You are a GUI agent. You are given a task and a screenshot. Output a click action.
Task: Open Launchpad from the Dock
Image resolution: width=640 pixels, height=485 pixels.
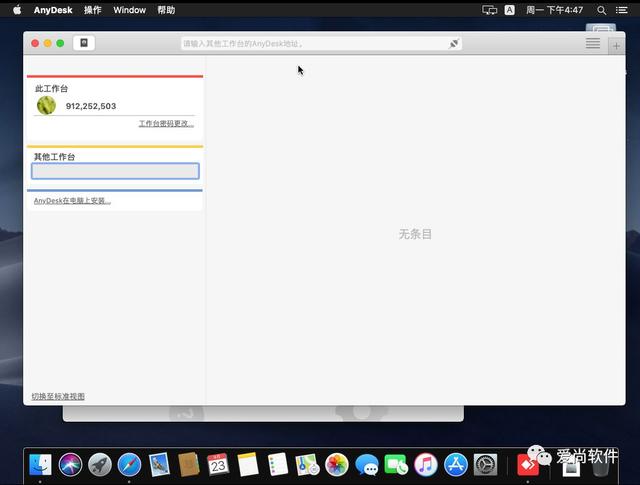point(100,465)
